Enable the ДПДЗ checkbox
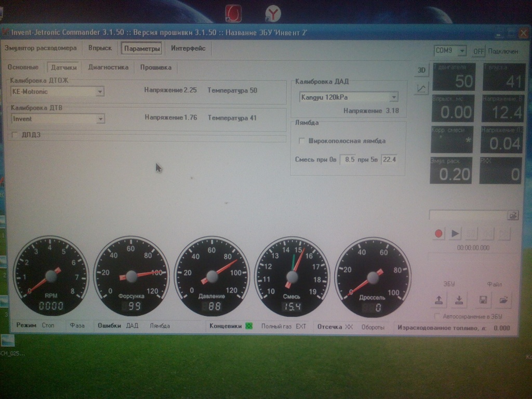This screenshot has height=399, width=532. pyautogui.click(x=14, y=135)
